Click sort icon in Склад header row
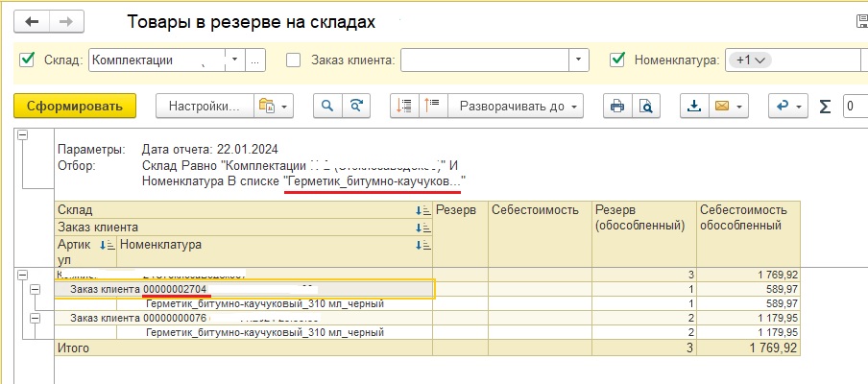This screenshot has height=384, width=868. point(423,210)
